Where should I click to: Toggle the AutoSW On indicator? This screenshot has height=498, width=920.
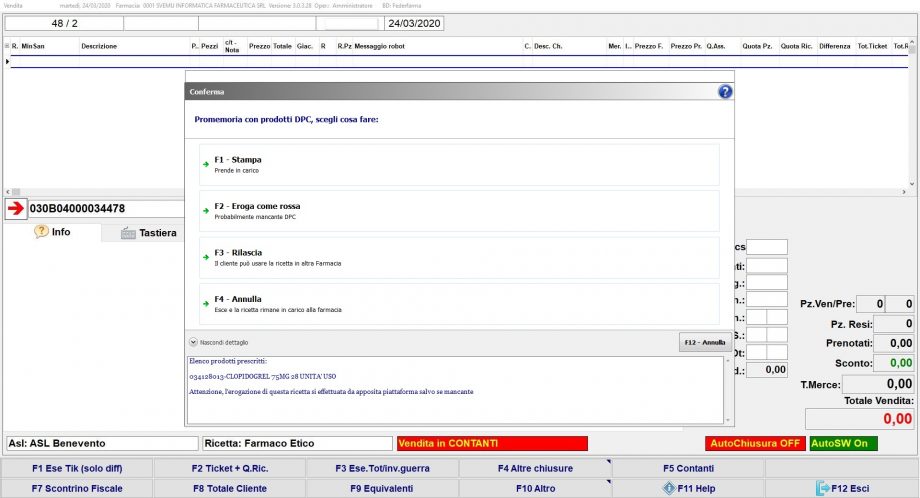843,443
